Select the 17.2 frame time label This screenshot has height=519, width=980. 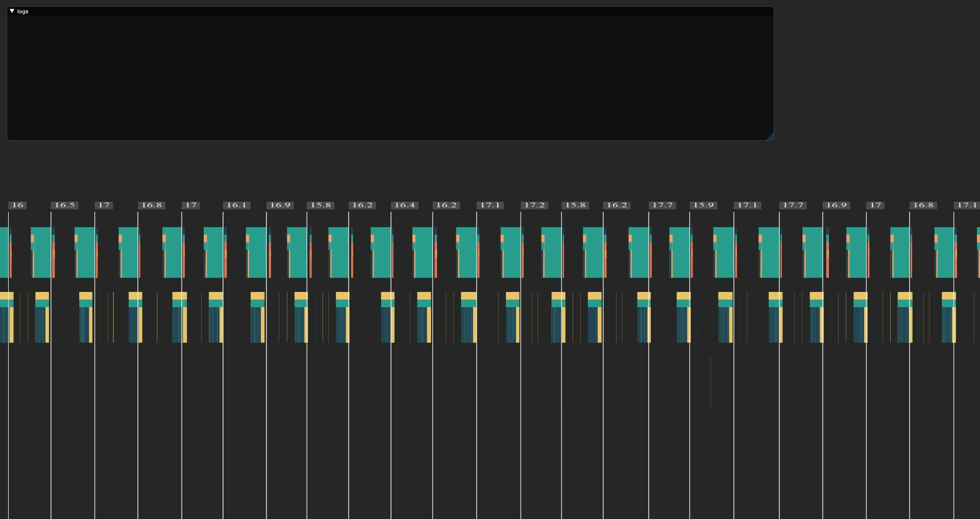[535, 205]
